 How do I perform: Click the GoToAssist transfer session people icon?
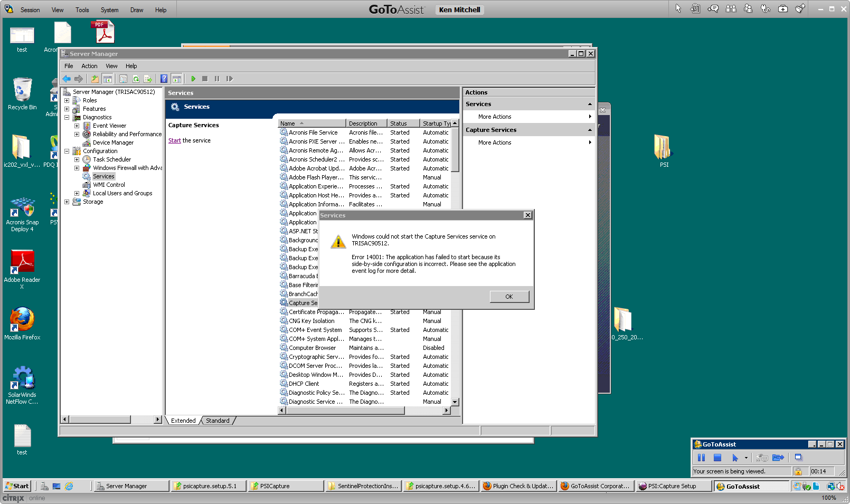click(x=731, y=8)
